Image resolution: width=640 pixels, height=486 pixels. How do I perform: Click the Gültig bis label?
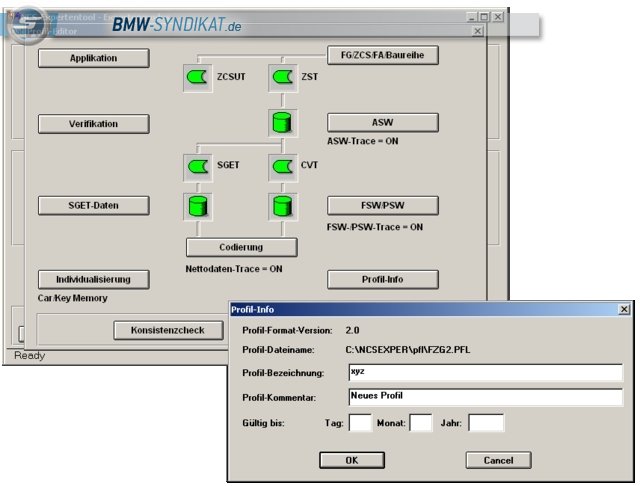point(263,423)
